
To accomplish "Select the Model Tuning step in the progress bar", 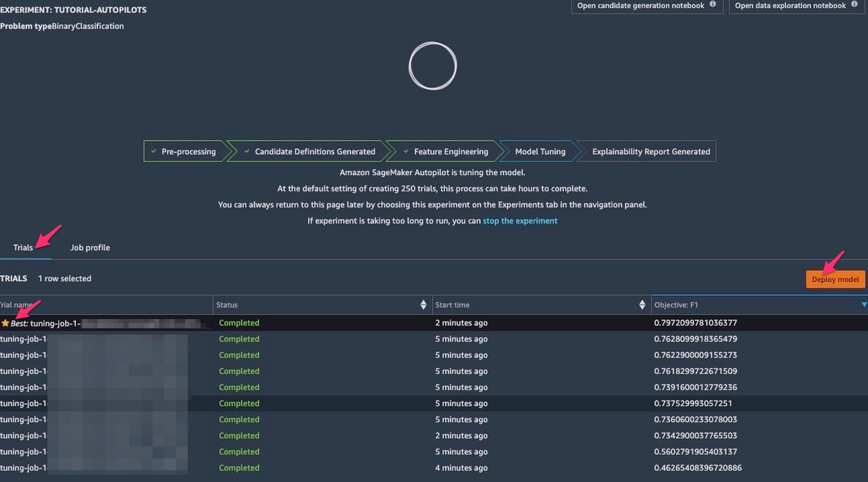I will pos(540,151).
